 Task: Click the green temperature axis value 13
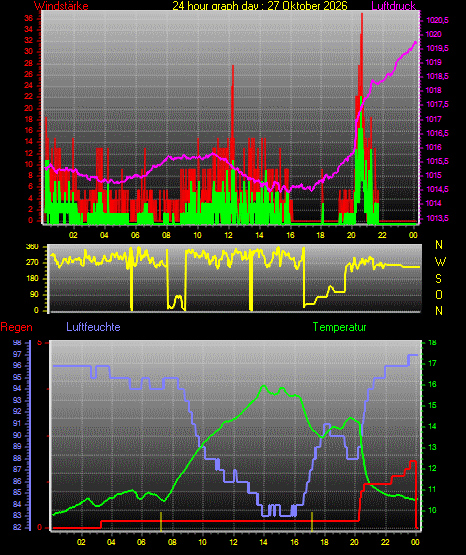(432, 447)
